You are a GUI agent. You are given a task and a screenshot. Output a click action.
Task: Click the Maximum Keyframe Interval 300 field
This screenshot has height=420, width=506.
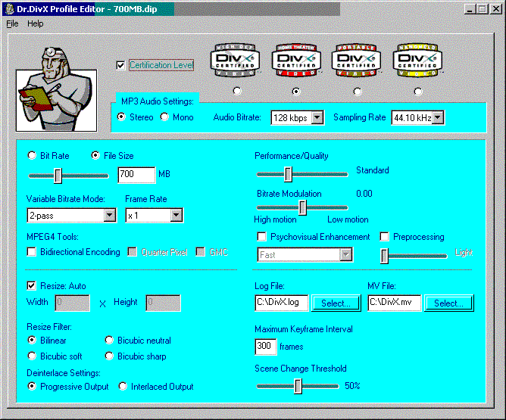pos(266,347)
